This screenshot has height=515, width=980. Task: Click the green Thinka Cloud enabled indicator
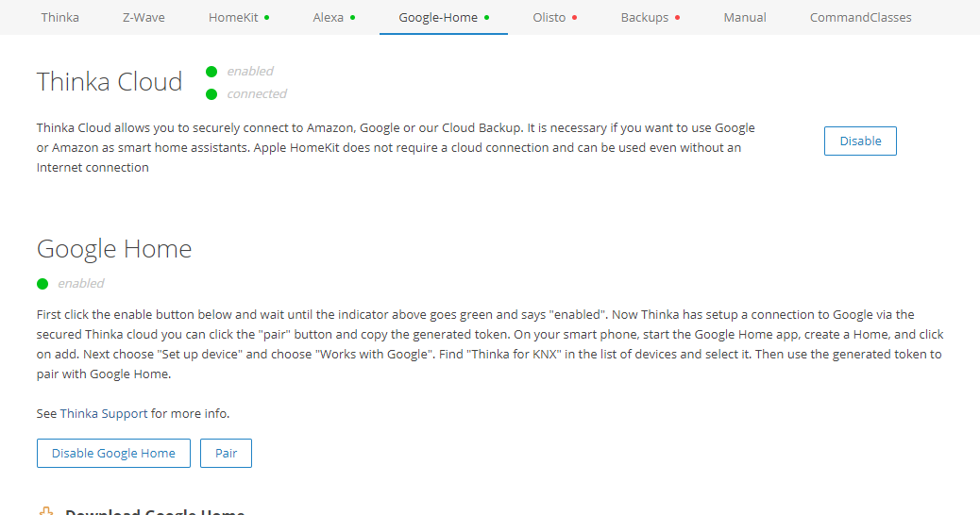pyautogui.click(x=211, y=72)
